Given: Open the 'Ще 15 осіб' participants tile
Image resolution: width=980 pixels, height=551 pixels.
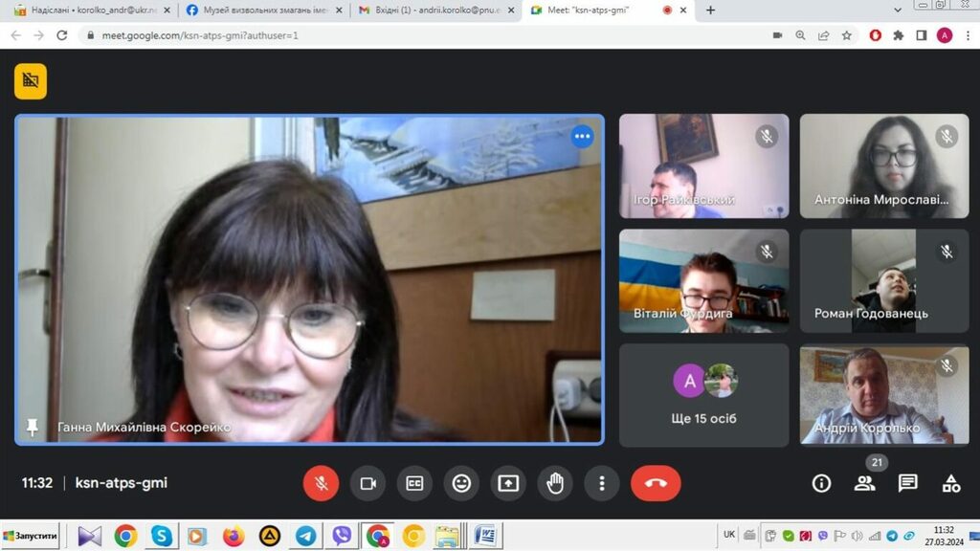Looking at the screenshot, I should tap(703, 395).
